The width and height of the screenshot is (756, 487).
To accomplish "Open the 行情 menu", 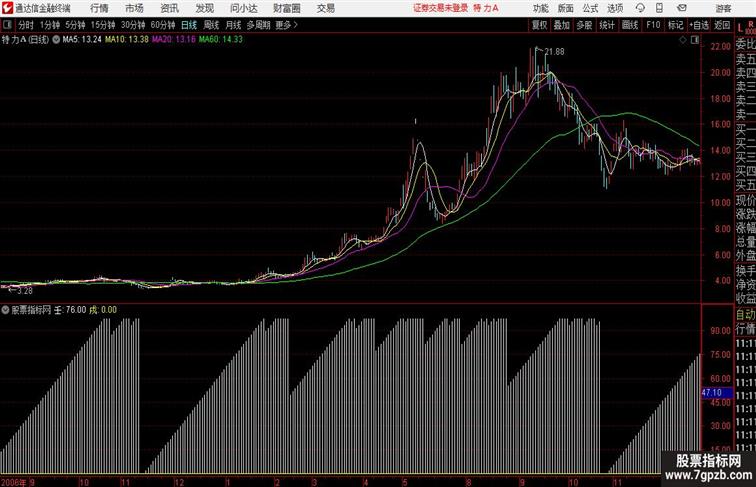I will (99, 8).
